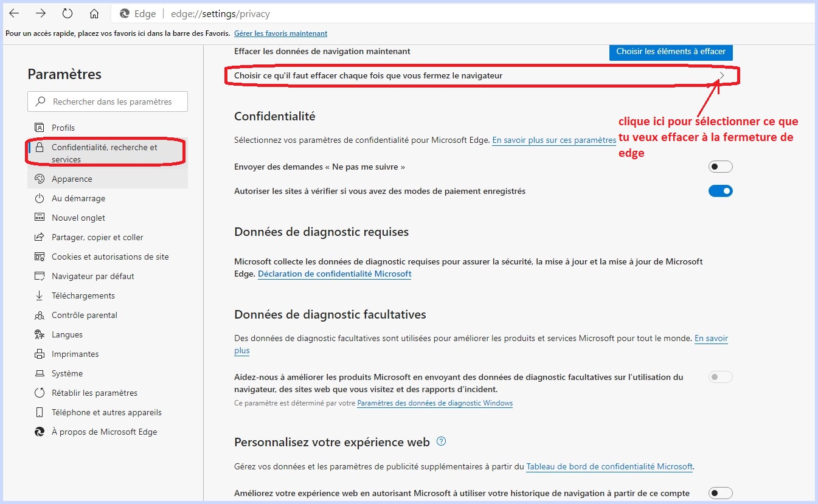Click the Edge icon for À propos
818x504 pixels.
point(40,432)
